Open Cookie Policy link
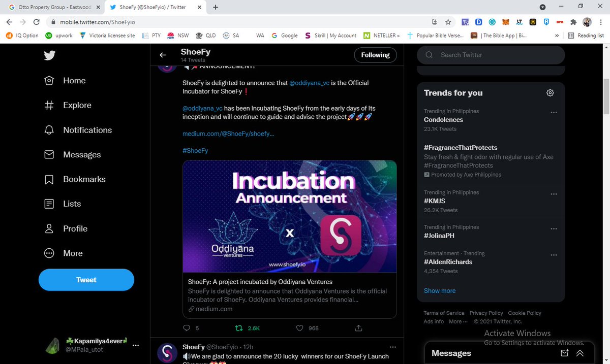This screenshot has width=610, height=364. pyautogui.click(x=525, y=313)
